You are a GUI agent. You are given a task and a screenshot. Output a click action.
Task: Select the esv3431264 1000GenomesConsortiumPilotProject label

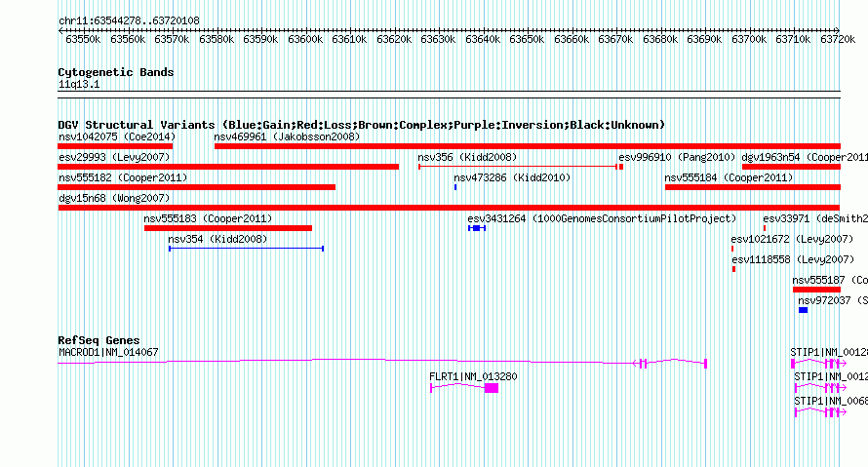[602, 219]
